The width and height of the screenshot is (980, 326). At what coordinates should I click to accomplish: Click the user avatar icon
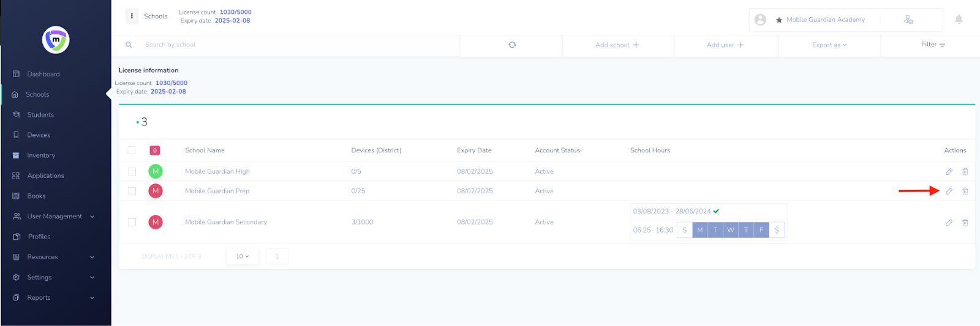(x=760, y=20)
